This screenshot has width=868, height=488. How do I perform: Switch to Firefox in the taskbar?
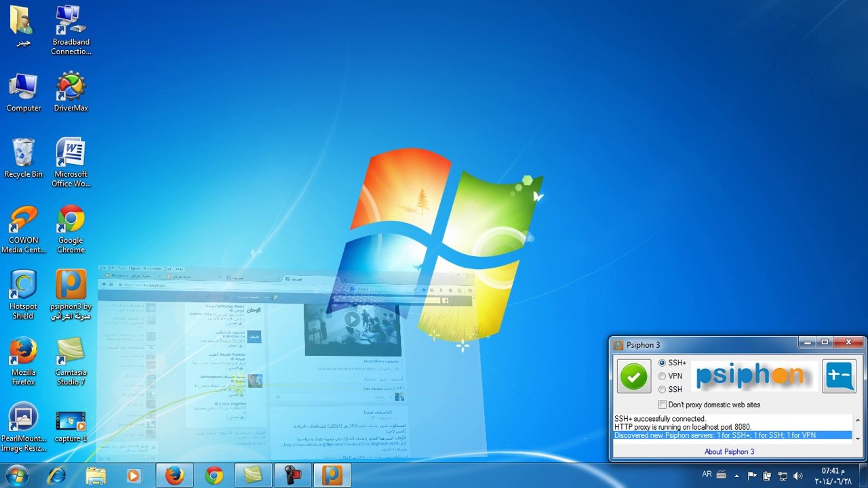pos(174,475)
